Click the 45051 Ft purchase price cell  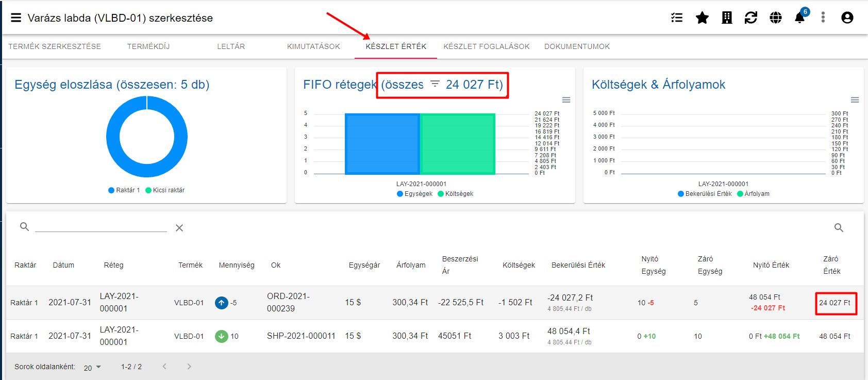point(455,336)
